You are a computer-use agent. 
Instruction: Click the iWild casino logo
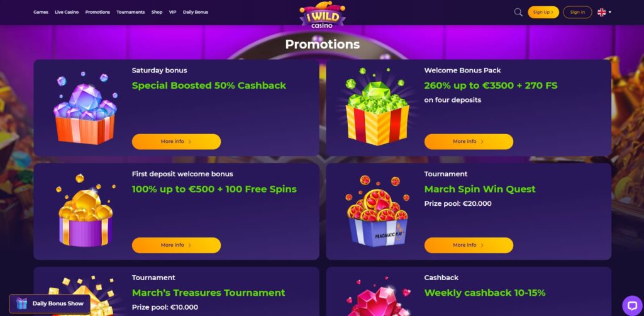pyautogui.click(x=322, y=16)
